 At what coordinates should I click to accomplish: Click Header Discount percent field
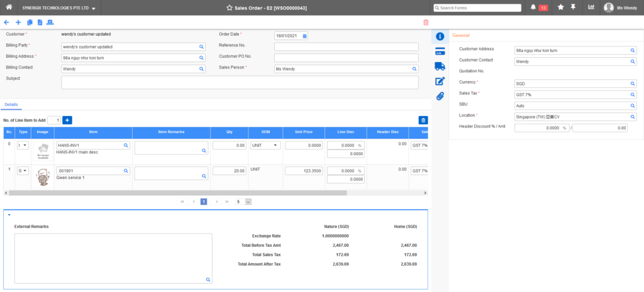[541, 128]
